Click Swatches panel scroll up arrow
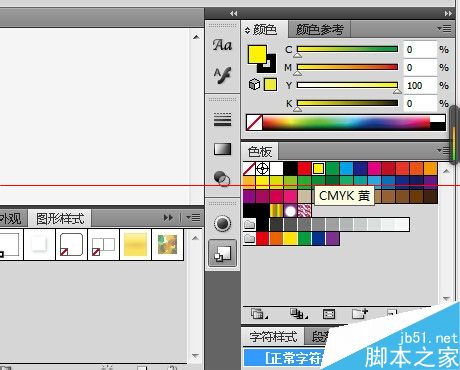460x370 pixels. pyautogui.click(x=446, y=171)
